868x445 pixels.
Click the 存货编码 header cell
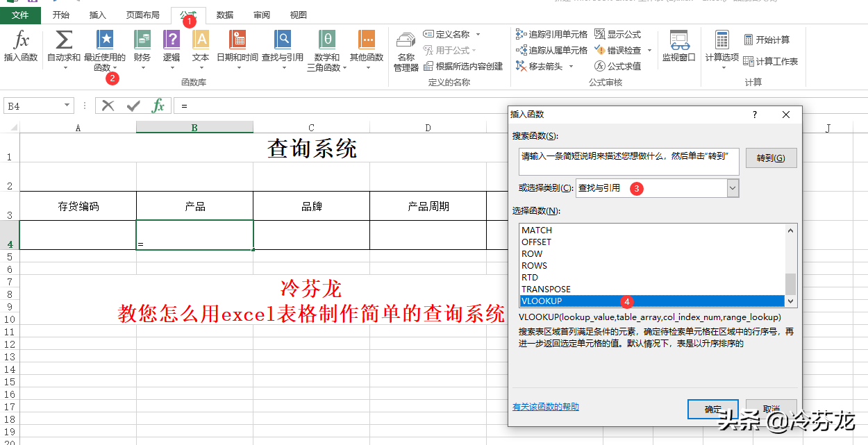click(x=78, y=206)
